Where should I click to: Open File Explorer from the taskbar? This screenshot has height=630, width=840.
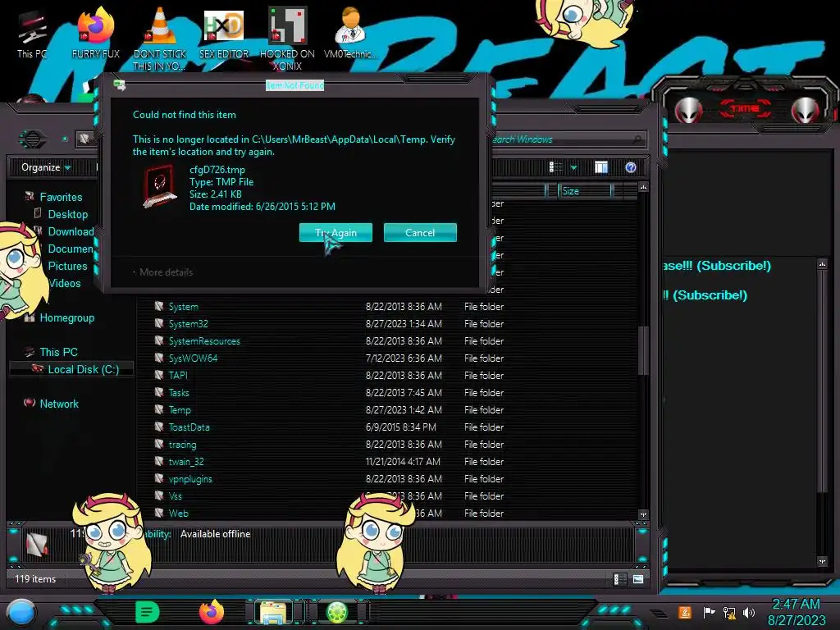[x=273, y=613]
